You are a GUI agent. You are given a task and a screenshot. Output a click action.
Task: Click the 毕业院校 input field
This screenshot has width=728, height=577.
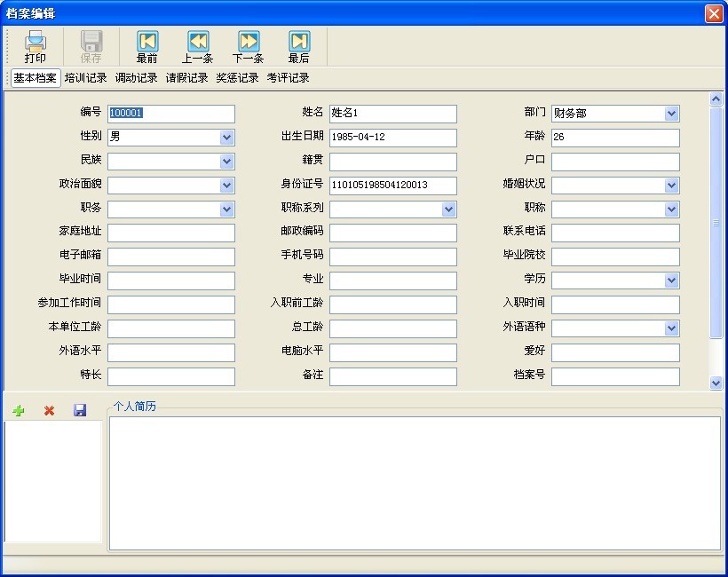[615, 257]
